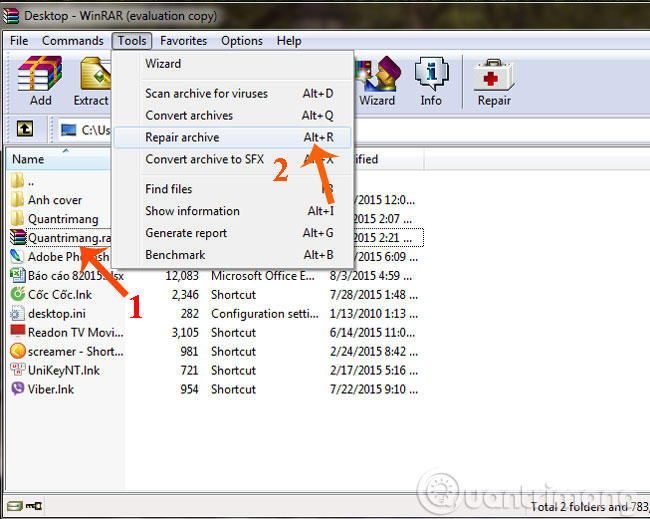Click the Extract toolbar icon

95,74
